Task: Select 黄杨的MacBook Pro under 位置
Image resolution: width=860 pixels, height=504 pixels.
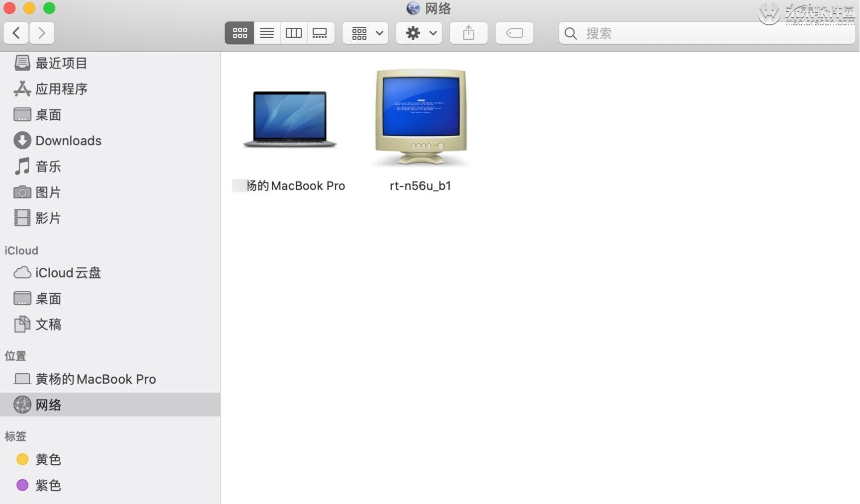Action: coord(110,379)
